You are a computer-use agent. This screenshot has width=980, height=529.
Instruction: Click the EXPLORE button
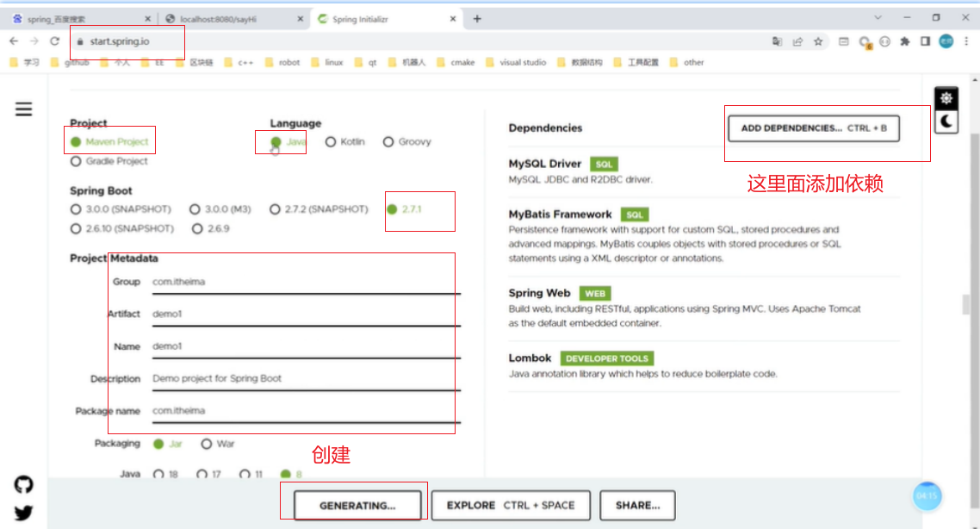(x=510, y=506)
